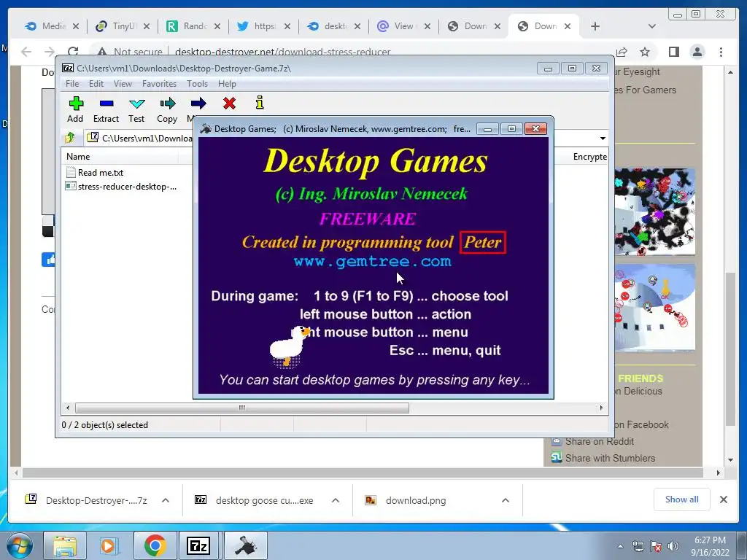Click the Chrome address bar URL
This screenshot has height=560, width=747.
pyautogui.click(x=282, y=52)
